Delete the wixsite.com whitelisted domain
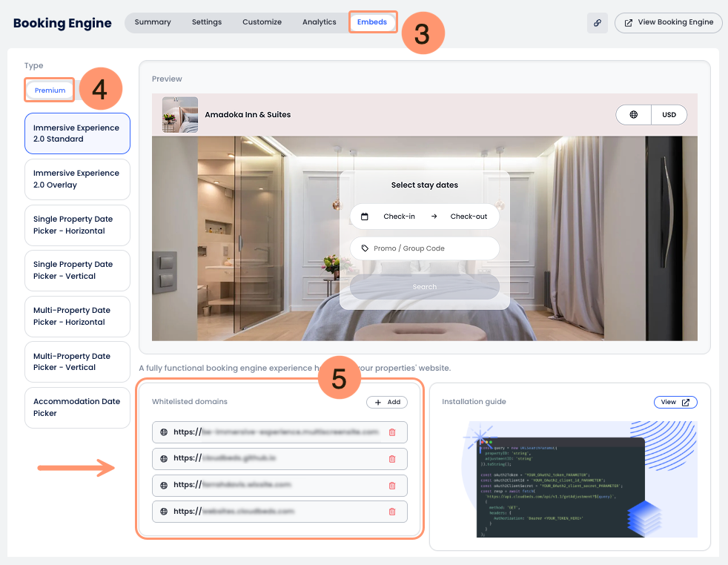728x565 pixels. coord(392,486)
